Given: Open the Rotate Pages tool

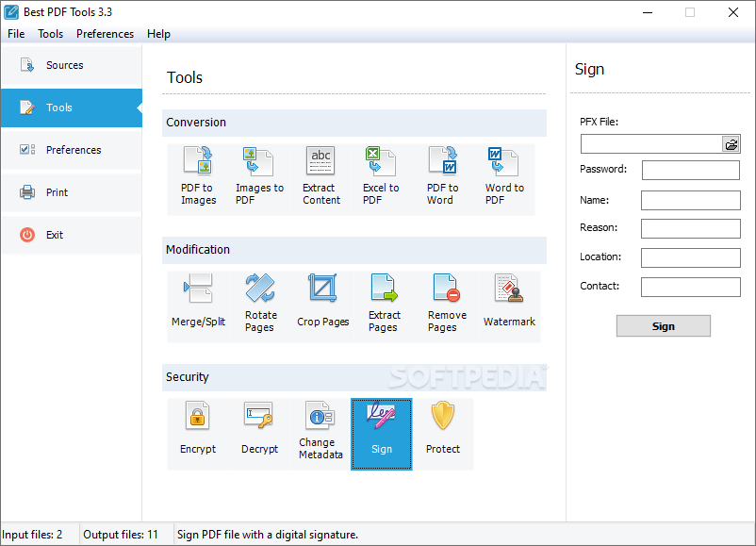Looking at the screenshot, I should pos(259,306).
